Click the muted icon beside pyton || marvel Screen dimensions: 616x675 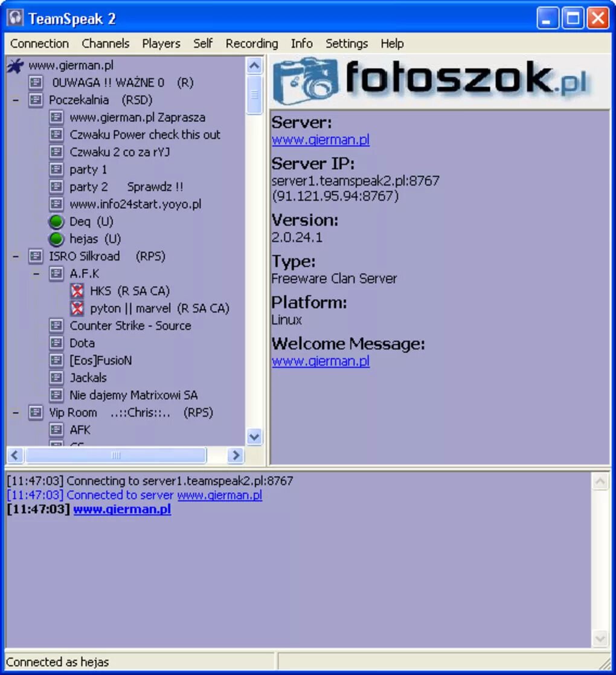(77, 308)
